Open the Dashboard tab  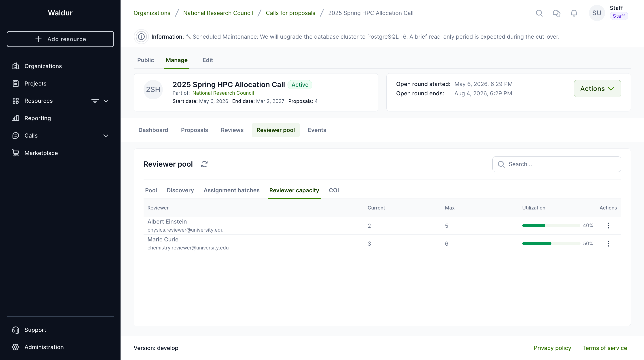[153, 130]
